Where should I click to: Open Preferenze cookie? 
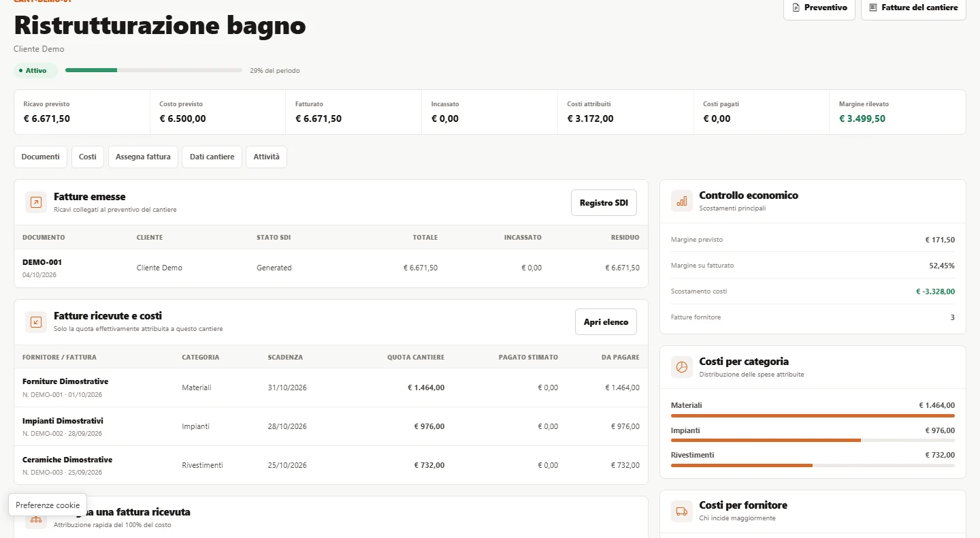[x=48, y=505]
